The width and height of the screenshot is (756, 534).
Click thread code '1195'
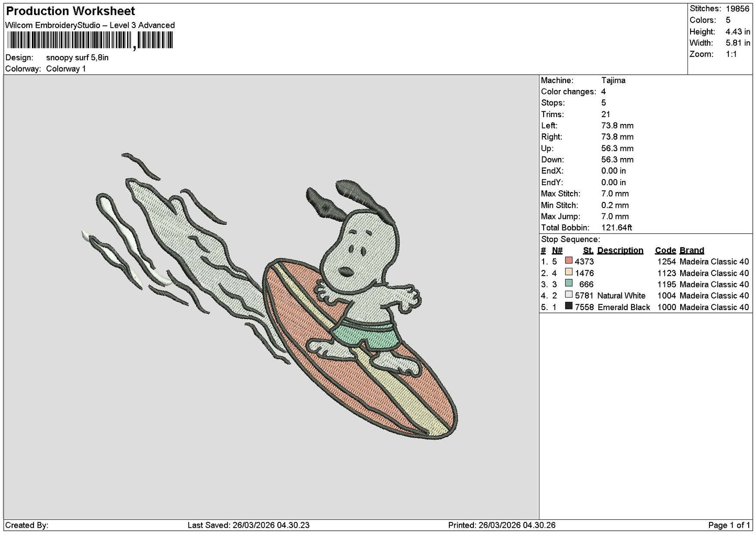[x=667, y=285]
